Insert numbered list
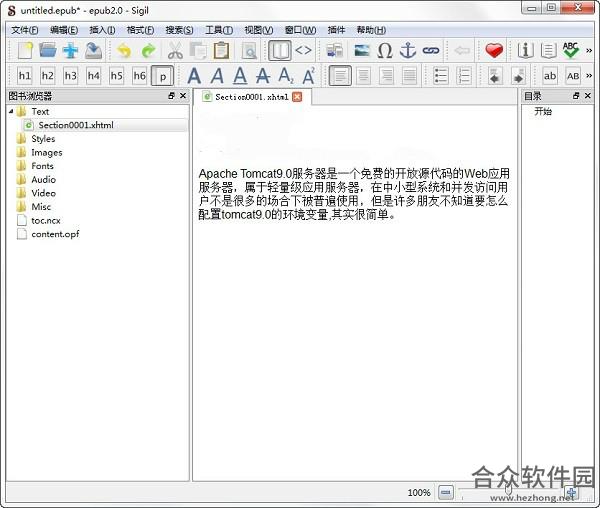 click(464, 76)
